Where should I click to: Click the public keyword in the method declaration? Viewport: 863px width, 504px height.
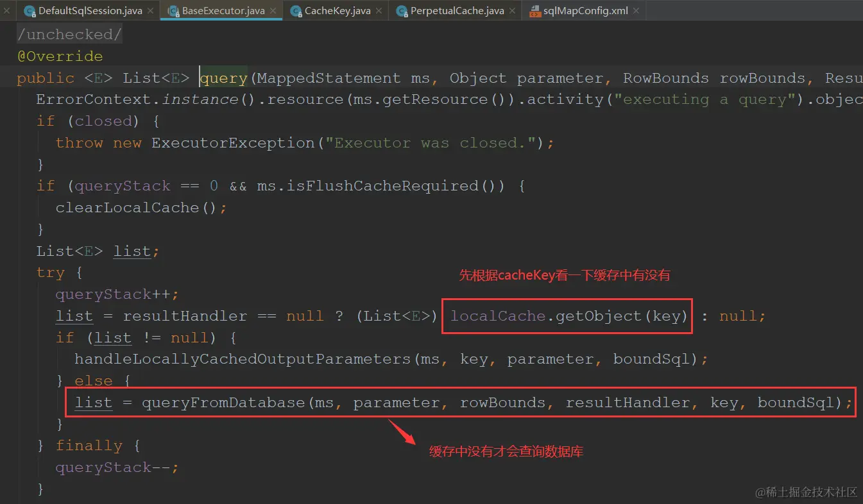pyautogui.click(x=46, y=78)
